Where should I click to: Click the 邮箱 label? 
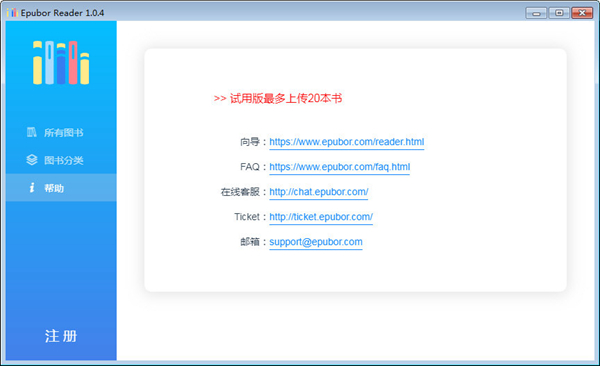point(250,242)
